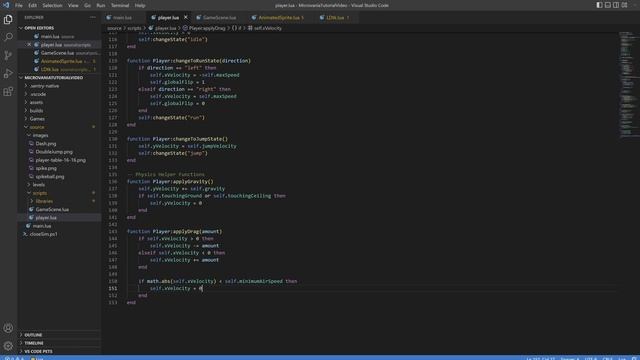
Task: Switch to the LDtk.lua tab
Action: coord(336,18)
